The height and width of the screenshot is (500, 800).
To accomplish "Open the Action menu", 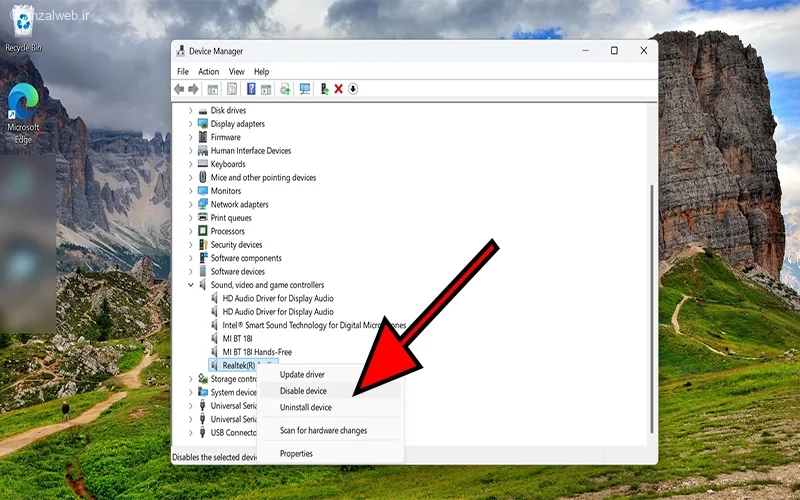I will [x=208, y=72].
